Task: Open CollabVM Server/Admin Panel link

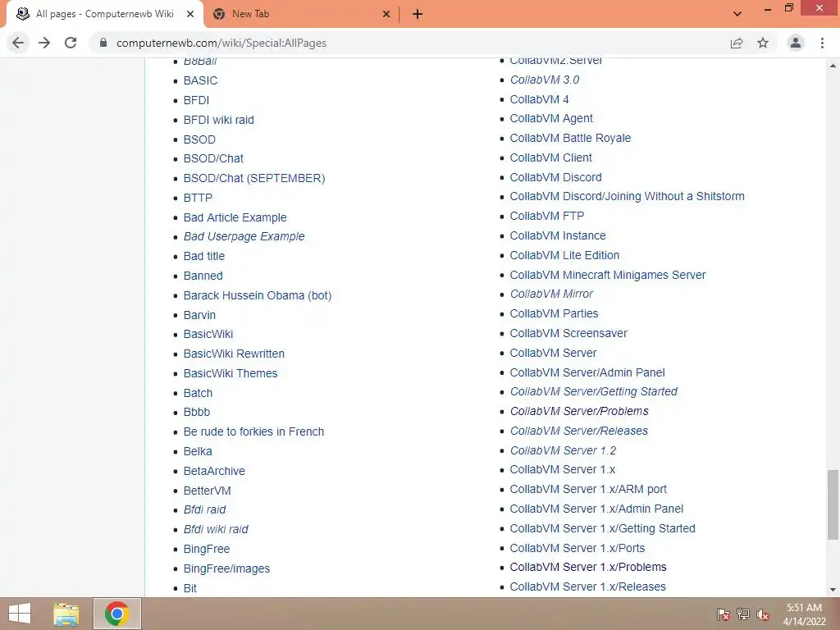Action: pyautogui.click(x=587, y=372)
